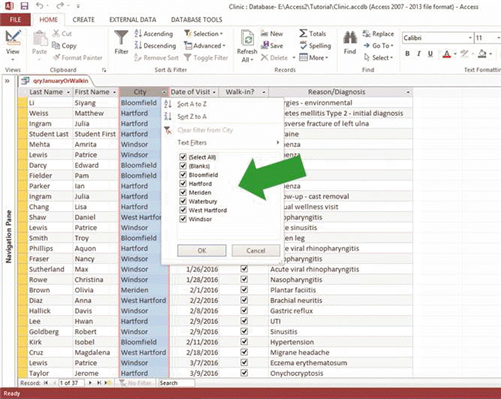The width and height of the screenshot is (501, 399).
Task: Toggle the (Select All) checkbox
Action: click(183, 157)
